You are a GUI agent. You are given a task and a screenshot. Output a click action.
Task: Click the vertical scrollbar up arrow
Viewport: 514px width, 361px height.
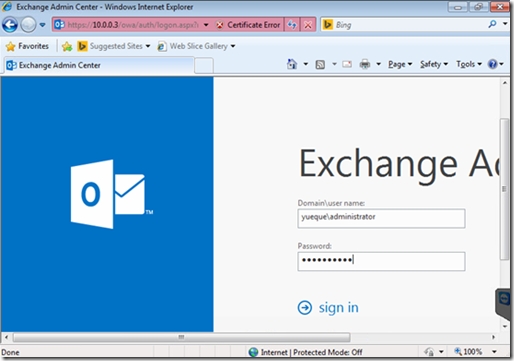click(505, 83)
